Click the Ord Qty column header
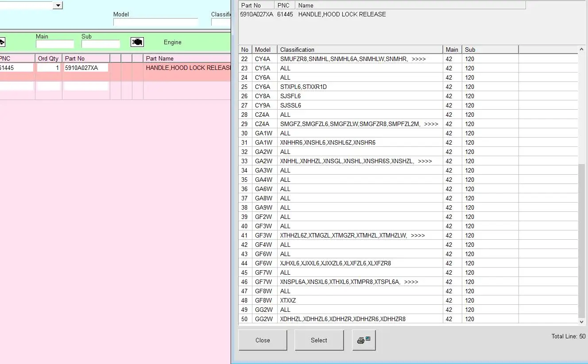The height and width of the screenshot is (364, 588). click(48, 58)
